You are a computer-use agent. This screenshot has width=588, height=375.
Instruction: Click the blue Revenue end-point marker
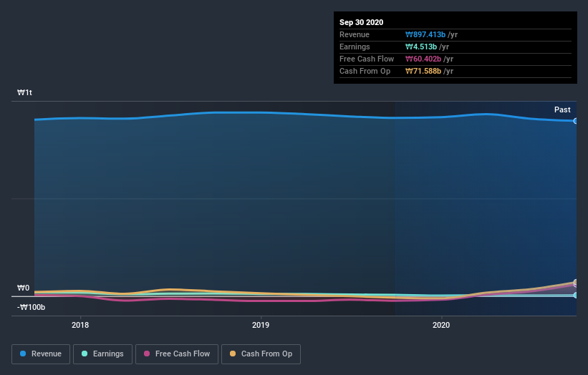(x=575, y=121)
